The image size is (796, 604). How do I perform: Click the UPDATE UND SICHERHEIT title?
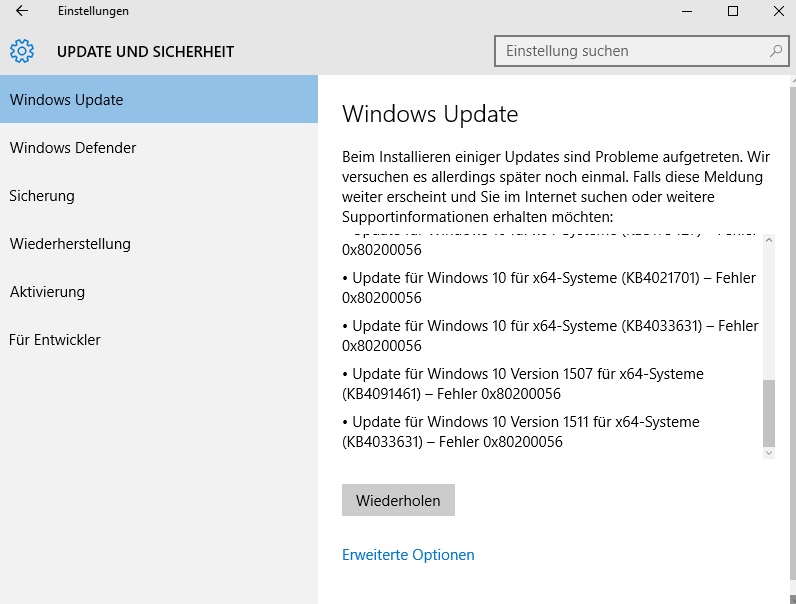(x=145, y=52)
